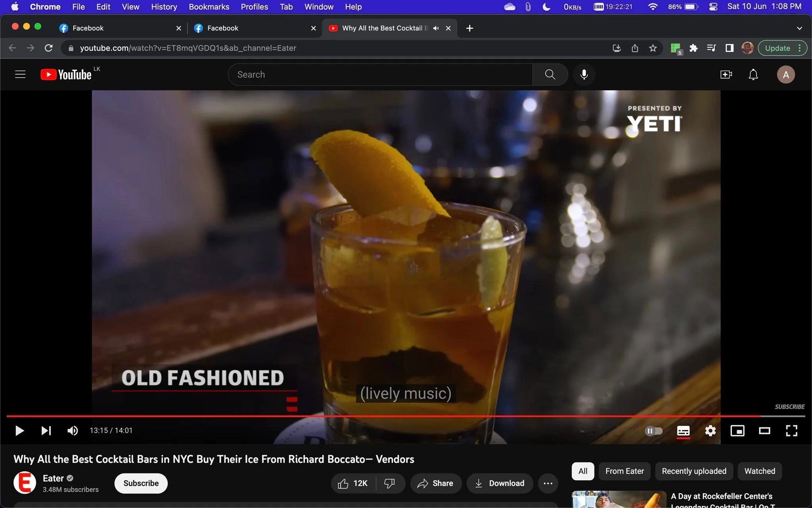Open macOS Control Center
812x508 pixels.
[713, 7]
